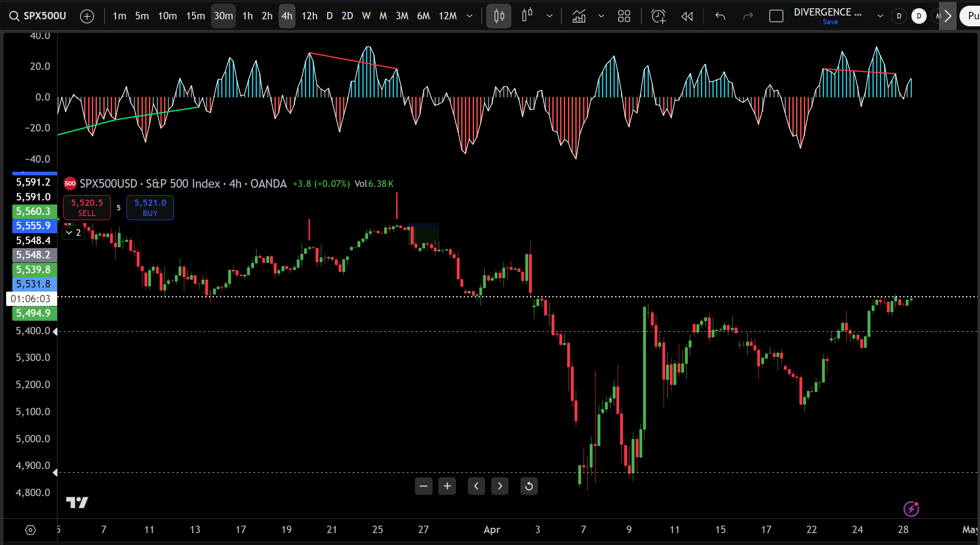Screen dimensions: 980x545
Task: Open the Indicators icon
Action: [x=579, y=16]
